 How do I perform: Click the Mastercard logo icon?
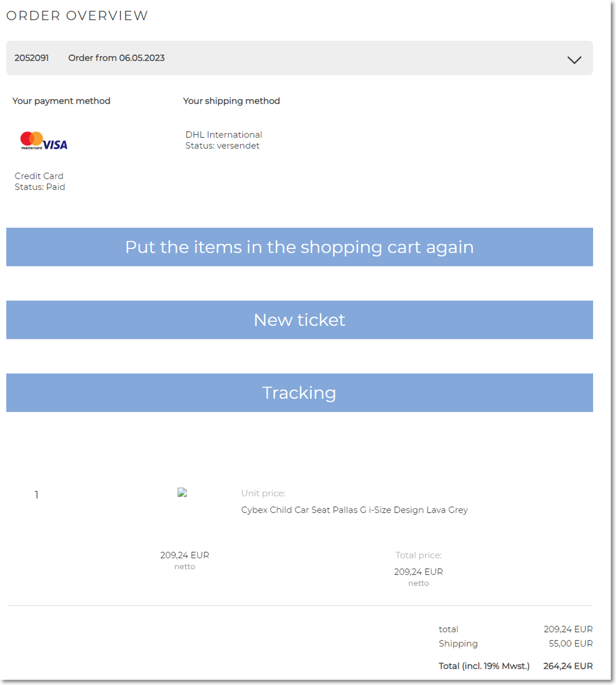[x=32, y=140]
